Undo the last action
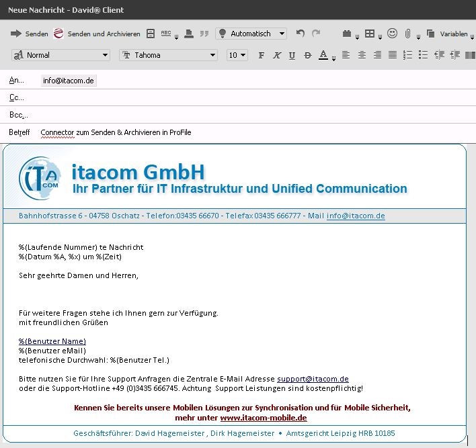 pyautogui.click(x=301, y=33)
